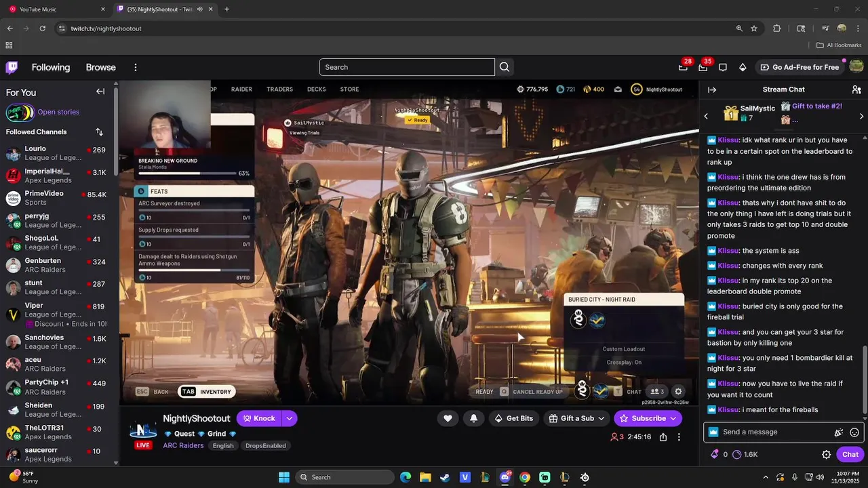Follow channel with the heart button
Viewport: 868px width, 488px height.
[448, 418]
